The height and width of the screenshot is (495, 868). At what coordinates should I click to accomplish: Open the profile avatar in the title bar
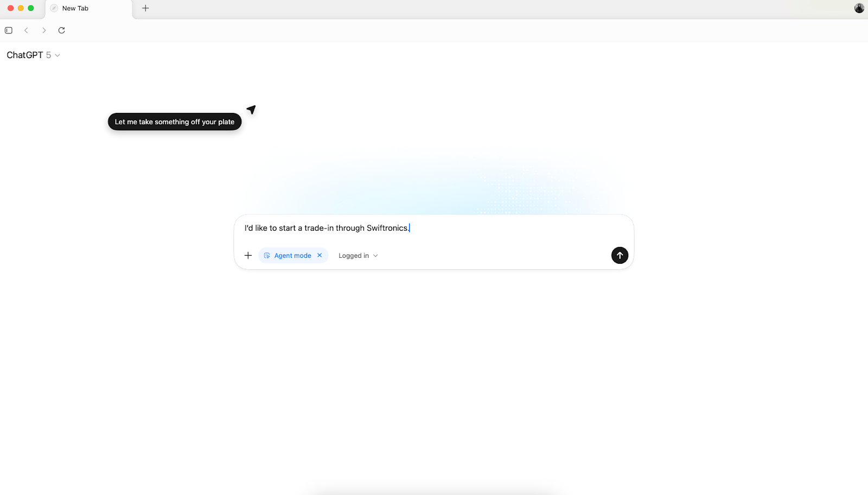(859, 8)
